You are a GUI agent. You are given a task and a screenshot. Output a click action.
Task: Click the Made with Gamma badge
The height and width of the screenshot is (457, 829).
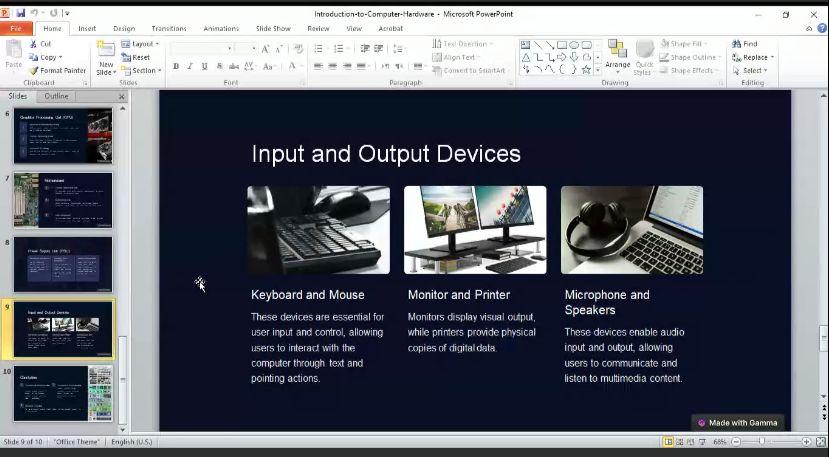coord(738,422)
